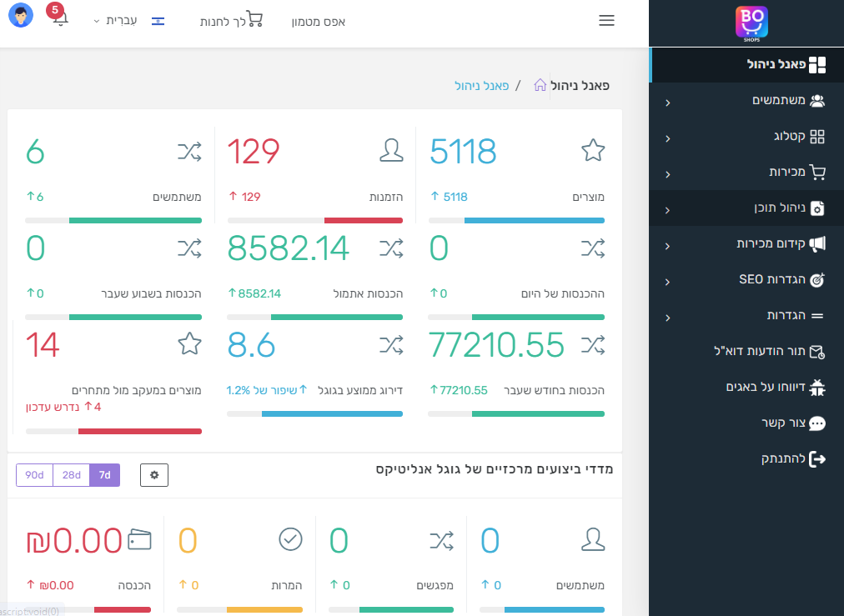The width and height of the screenshot is (844, 616).
Task: Open the עברית language dropdown
Action: coord(116,20)
